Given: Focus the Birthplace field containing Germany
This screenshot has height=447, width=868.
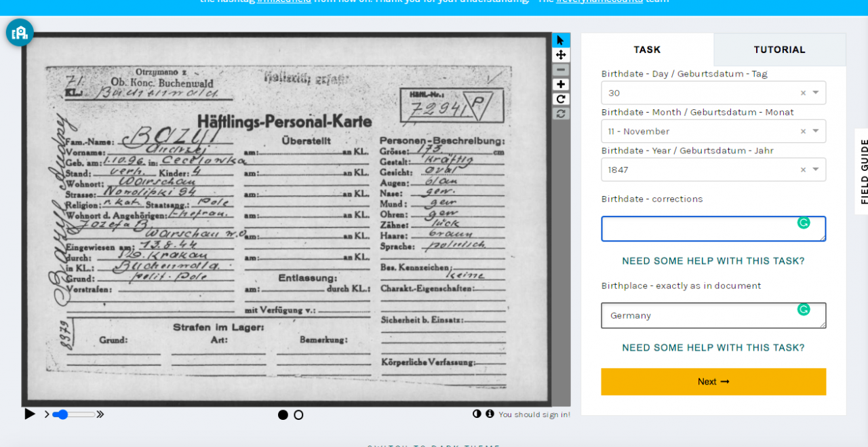Looking at the screenshot, I should pyautogui.click(x=713, y=315).
